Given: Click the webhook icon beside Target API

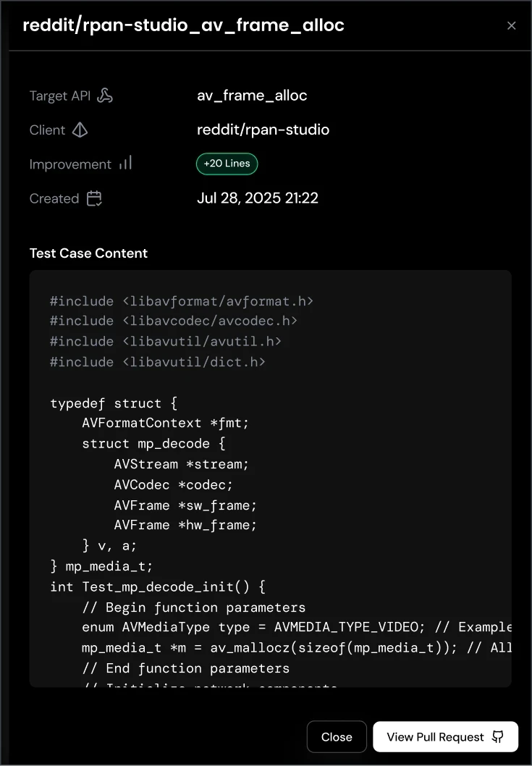Looking at the screenshot, I should pos(106,95).
